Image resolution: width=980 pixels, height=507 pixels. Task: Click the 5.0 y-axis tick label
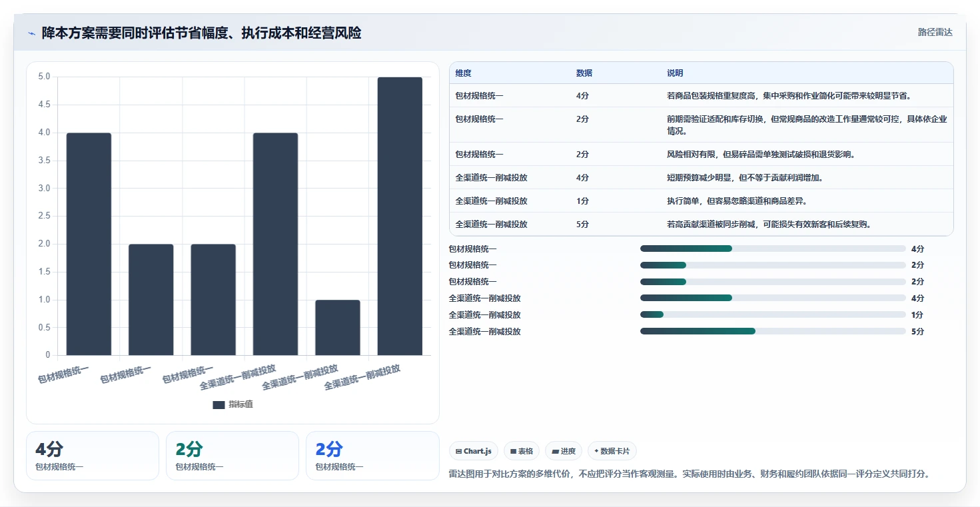coord(44,77)
